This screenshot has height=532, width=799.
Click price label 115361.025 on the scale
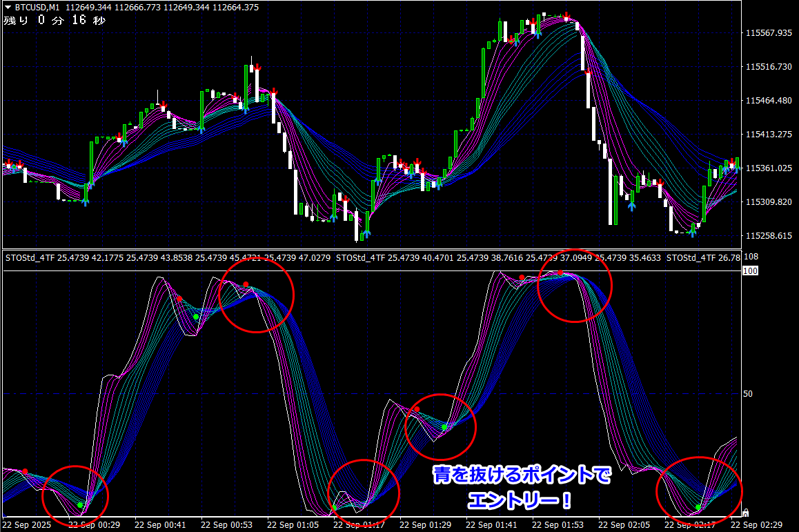[769, 168]
